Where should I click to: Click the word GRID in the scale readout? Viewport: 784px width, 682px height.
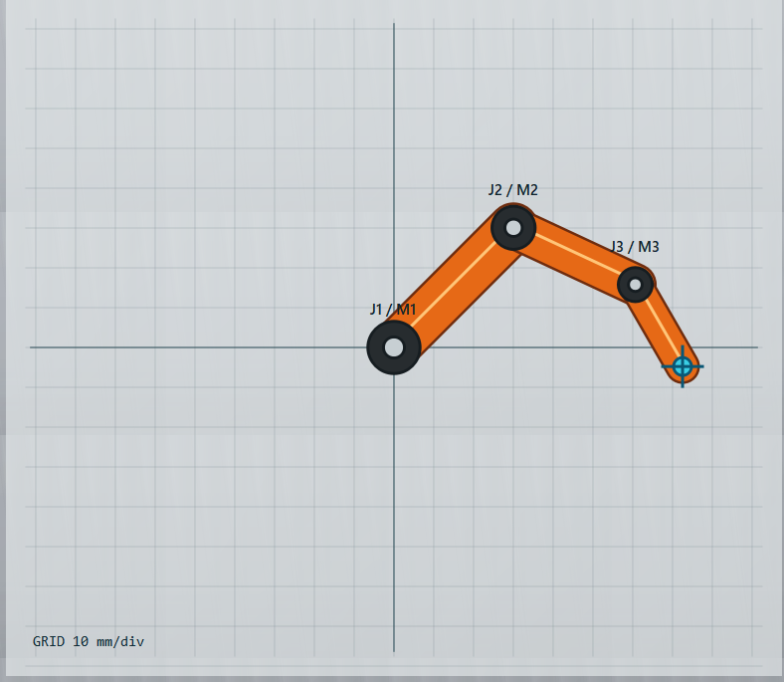[x=49, y=641]
